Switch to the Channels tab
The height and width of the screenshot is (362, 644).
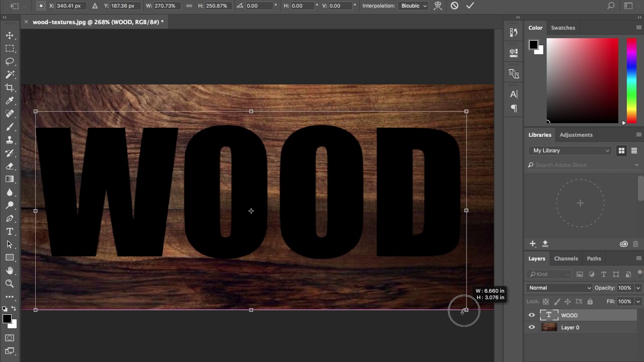click(566, 258)
